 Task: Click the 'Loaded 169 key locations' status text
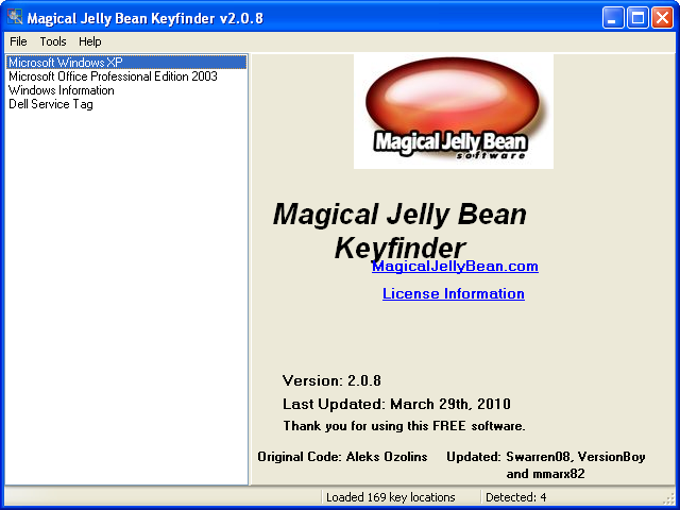tap(390, 497)
